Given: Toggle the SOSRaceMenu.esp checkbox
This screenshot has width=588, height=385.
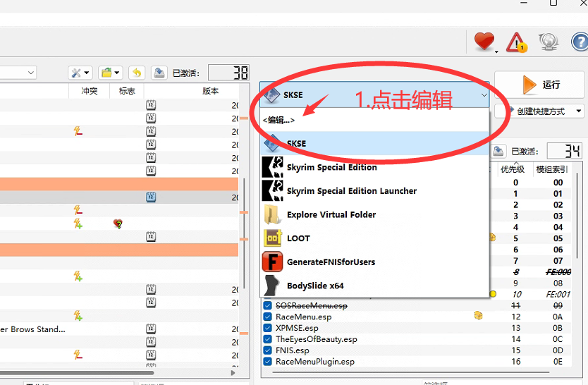Looking at the screenshot, I should [267, 305].
